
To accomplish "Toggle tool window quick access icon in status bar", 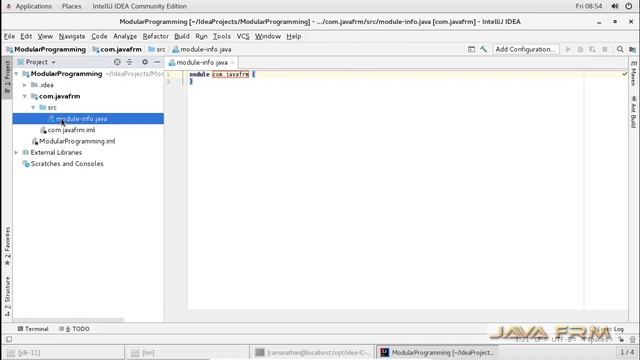I will (x=9, y=339).
